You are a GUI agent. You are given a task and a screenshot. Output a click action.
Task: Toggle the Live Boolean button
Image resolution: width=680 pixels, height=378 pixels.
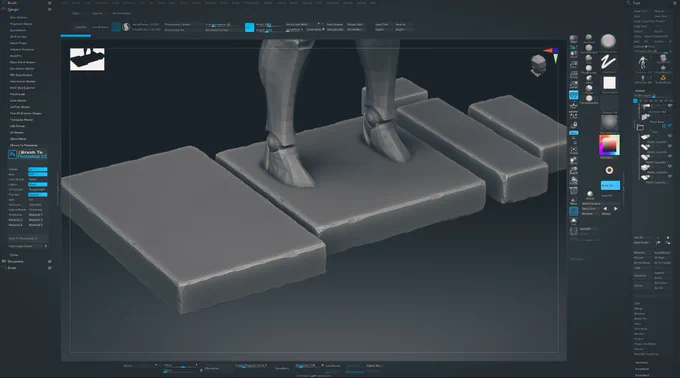[x=100, y=27]
